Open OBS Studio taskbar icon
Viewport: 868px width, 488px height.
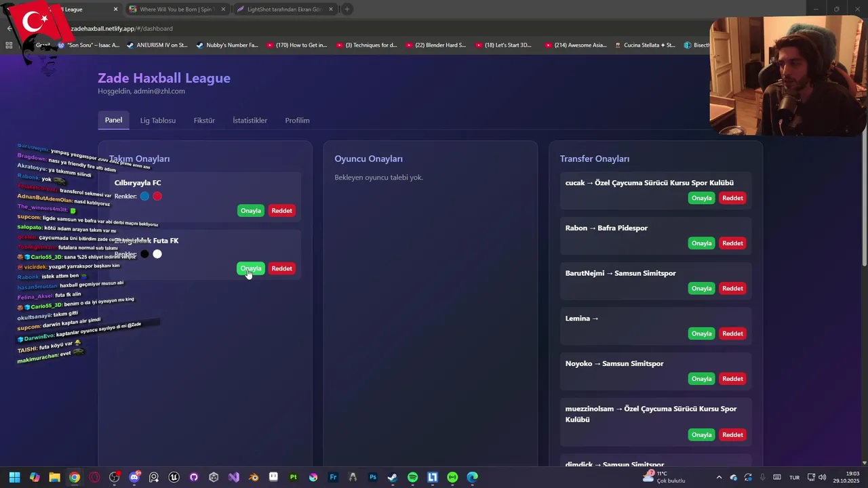114,477
